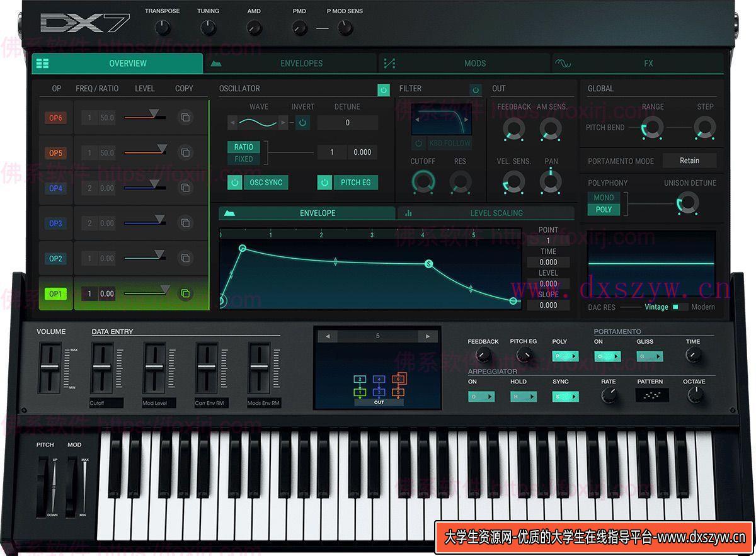756x556 pixels.
Task: Click the pitch bend STEP knob
Action: [x=705, y=128]
